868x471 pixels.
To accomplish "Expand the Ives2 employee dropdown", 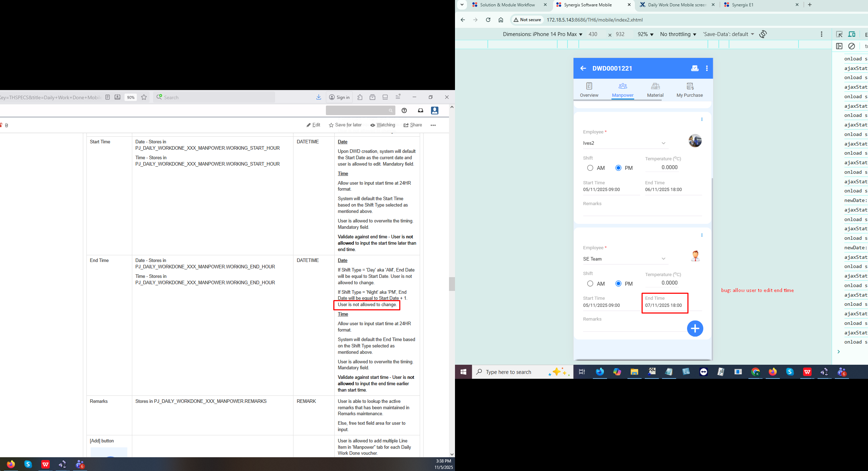I will [x=663, y=143].
